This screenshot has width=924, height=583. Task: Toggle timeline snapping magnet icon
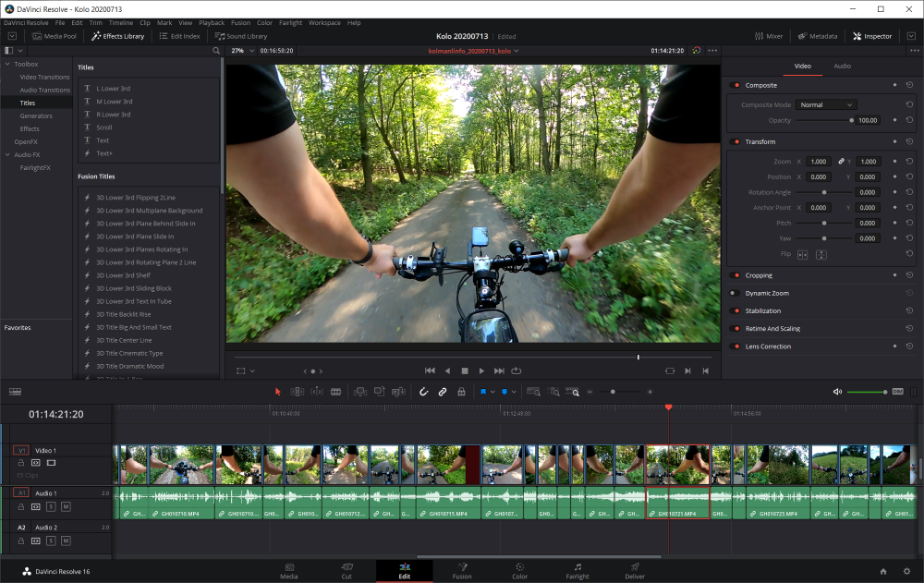424,392
